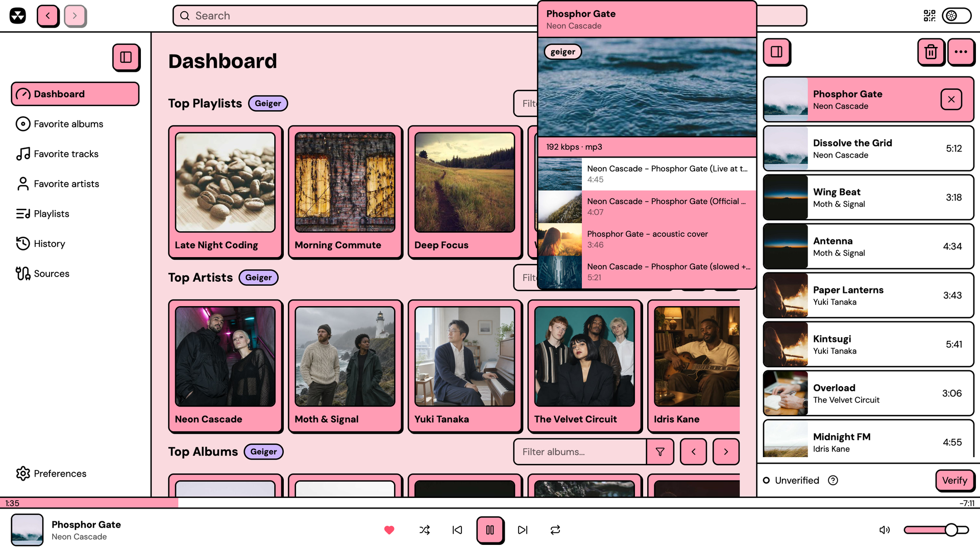
Task: Click the Filter albums input field
Action: 580,452
